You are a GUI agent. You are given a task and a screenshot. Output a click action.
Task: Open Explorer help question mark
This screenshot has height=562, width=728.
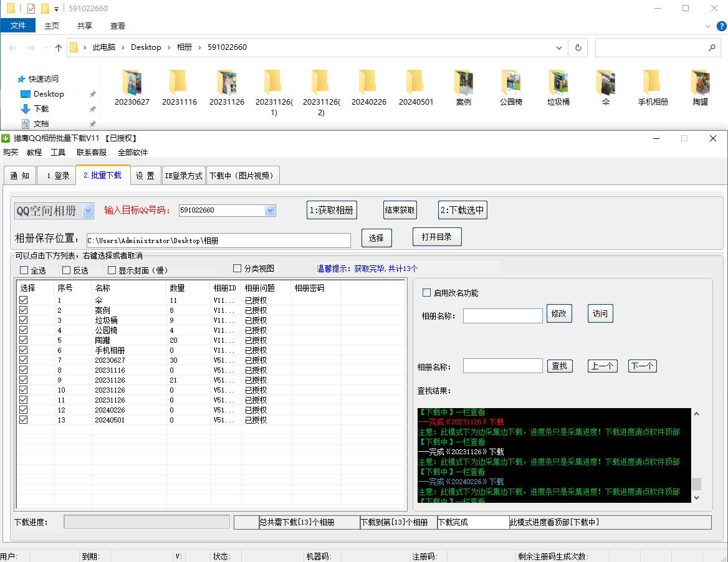[x=722, y=26]
